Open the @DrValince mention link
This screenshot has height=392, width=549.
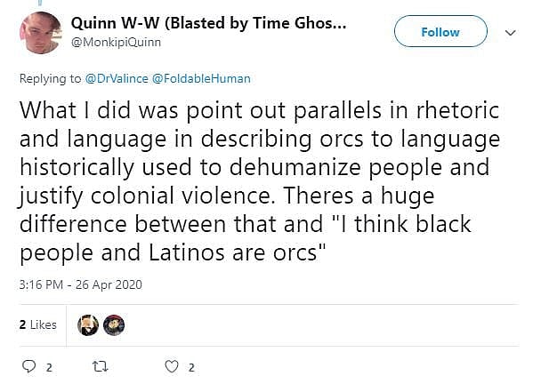pyautogui.click(x=116, y=78)
